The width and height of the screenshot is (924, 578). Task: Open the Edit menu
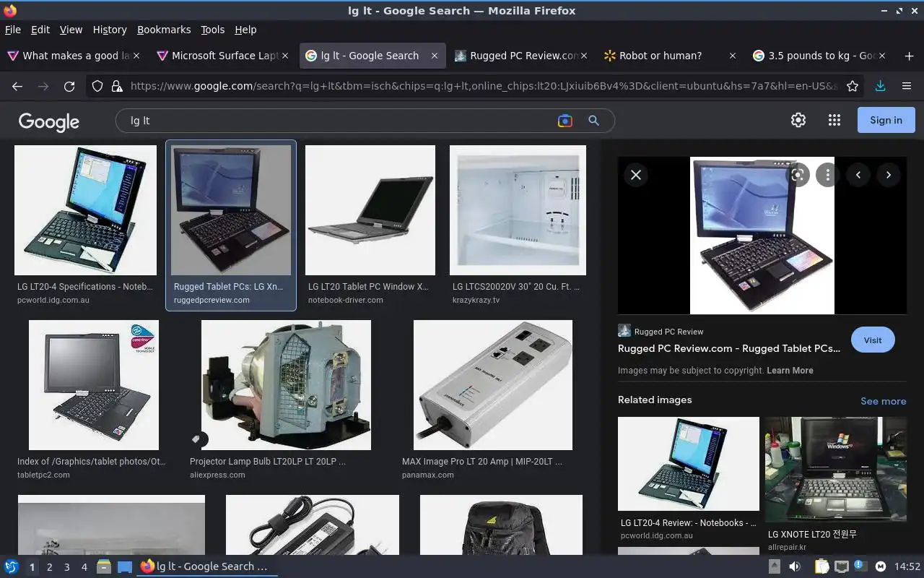coord(40,30)
